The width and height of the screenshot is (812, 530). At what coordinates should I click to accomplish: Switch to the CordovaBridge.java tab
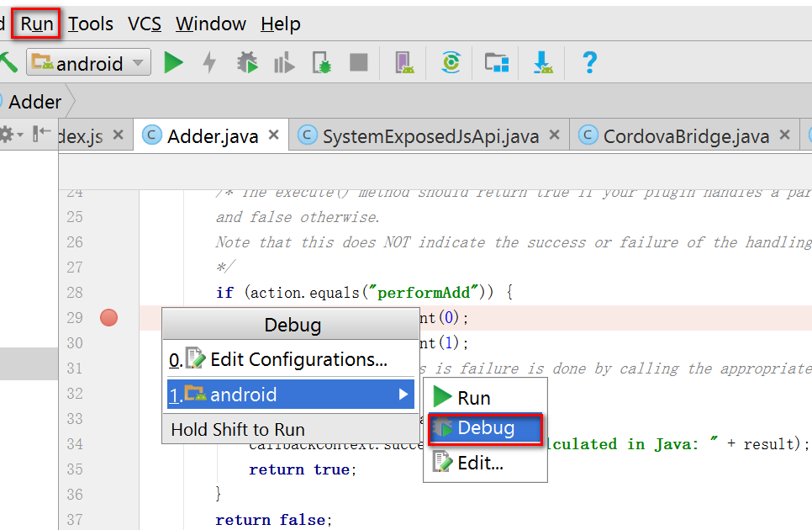[x=686, y=136]
